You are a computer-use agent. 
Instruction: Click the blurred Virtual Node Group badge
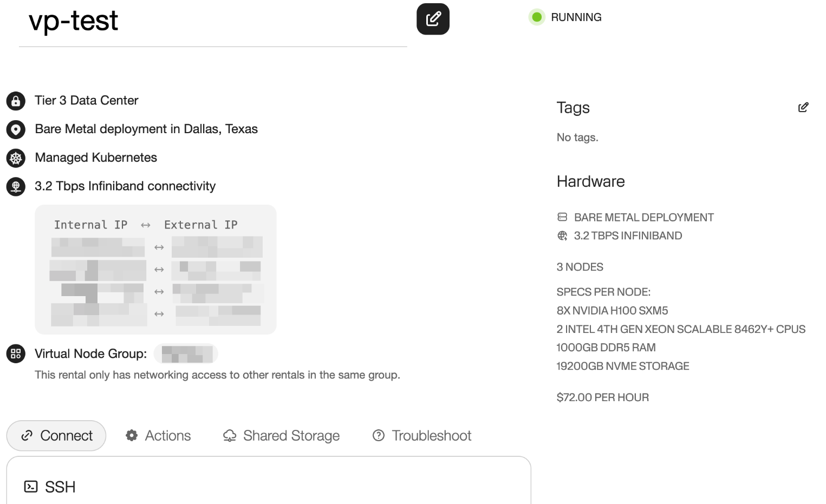click(186, 354)
